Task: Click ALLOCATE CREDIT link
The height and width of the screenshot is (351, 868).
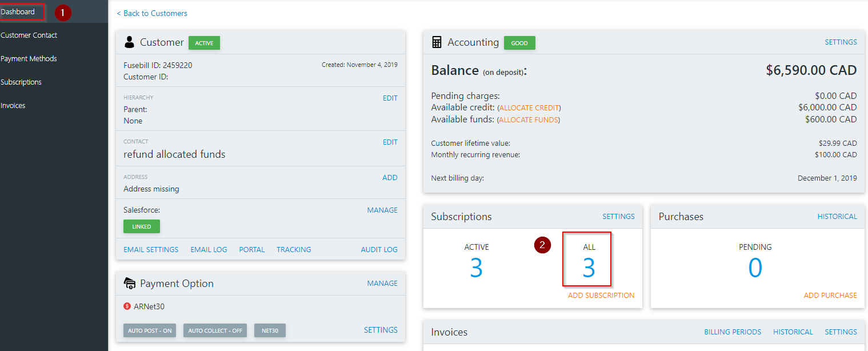Action: (529, 107)
